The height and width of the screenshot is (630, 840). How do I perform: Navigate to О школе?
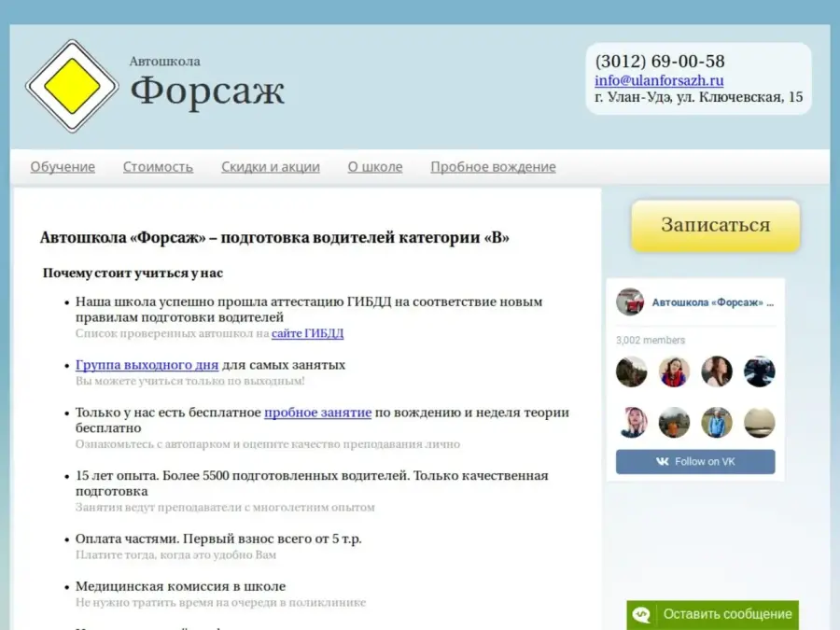pos(375,167)
